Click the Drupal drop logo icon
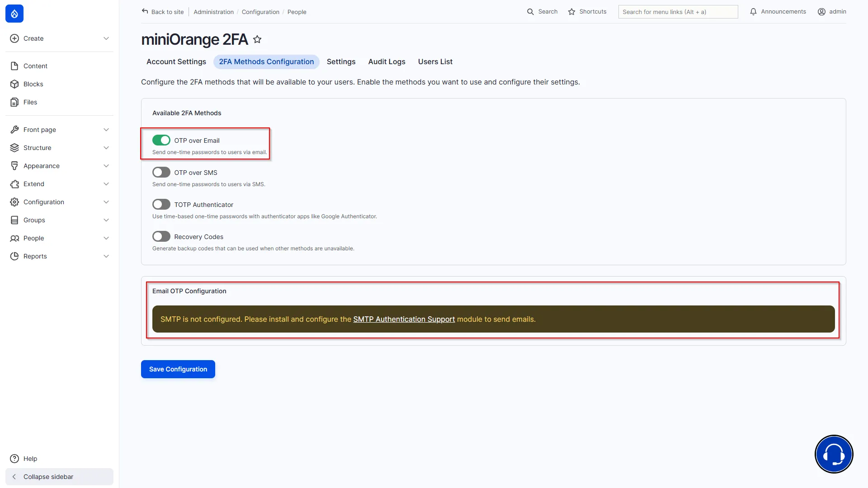868x488 pixels. pos(14,14)
